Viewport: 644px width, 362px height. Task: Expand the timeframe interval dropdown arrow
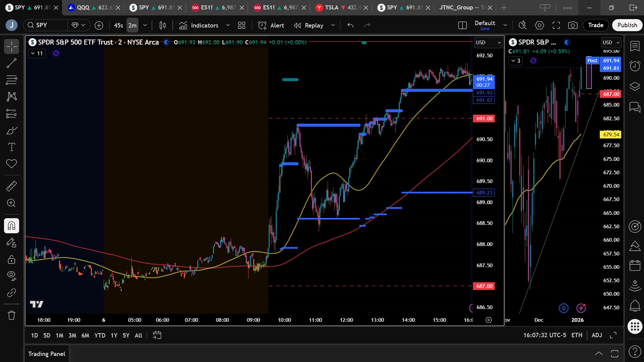pyautogui.click(x=145, y=25)
